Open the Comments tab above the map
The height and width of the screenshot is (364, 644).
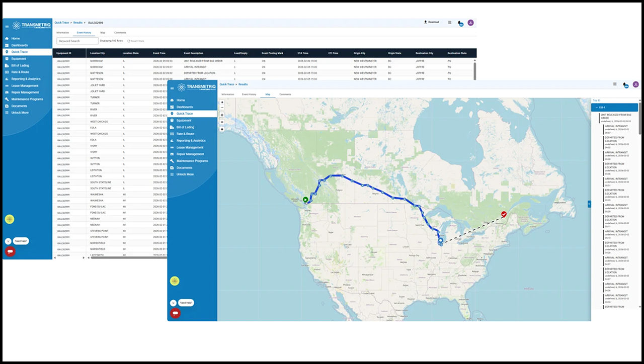[285, 94]
